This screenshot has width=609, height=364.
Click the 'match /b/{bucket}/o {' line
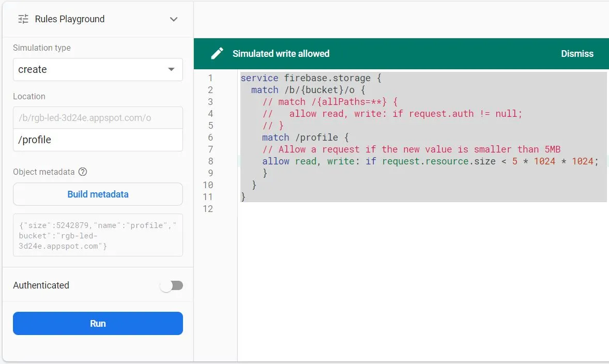(x=308, y=90)
